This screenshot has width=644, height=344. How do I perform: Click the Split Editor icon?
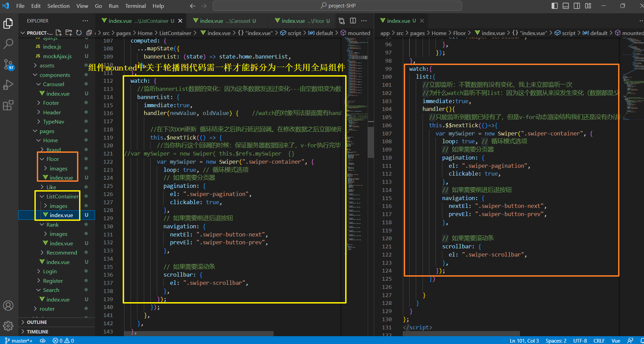pos(353,21)
